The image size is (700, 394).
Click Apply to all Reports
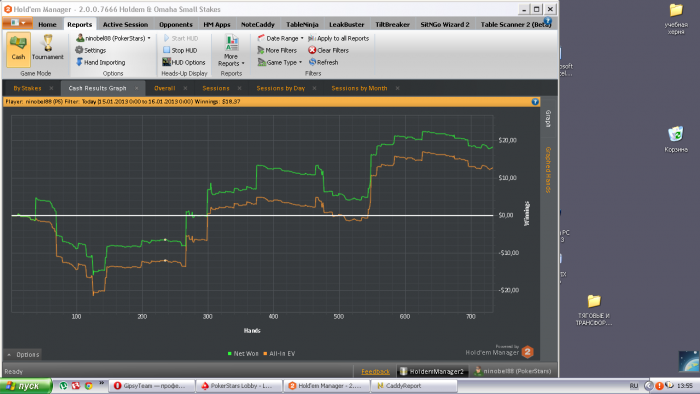click(339, 38)
